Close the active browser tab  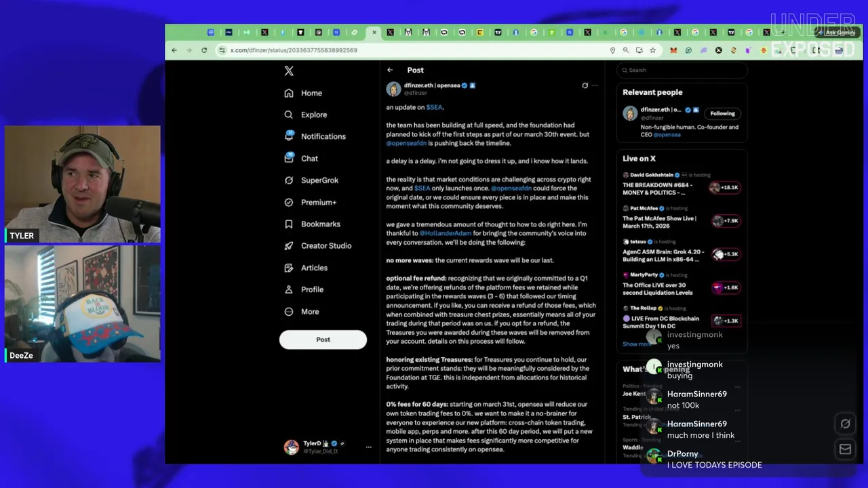(374, 33)
